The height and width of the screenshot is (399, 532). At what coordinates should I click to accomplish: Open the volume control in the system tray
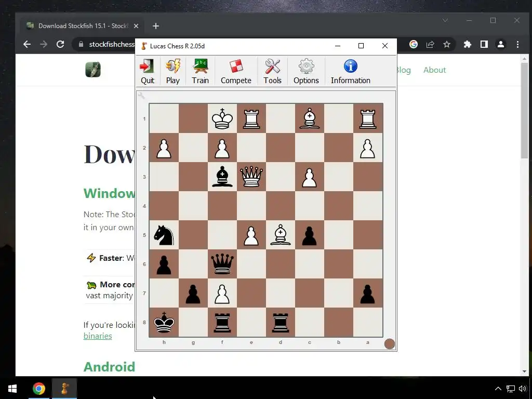(523, 389)
